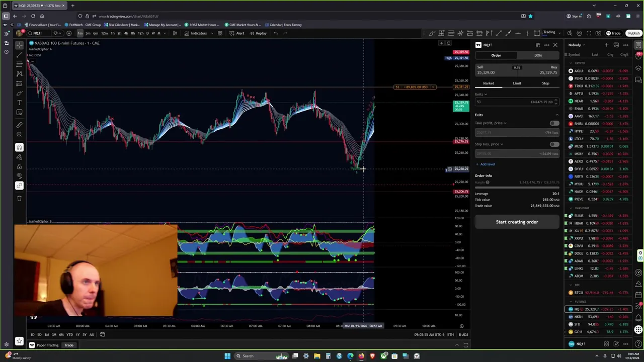Select the Market order type

pos(489,83)
